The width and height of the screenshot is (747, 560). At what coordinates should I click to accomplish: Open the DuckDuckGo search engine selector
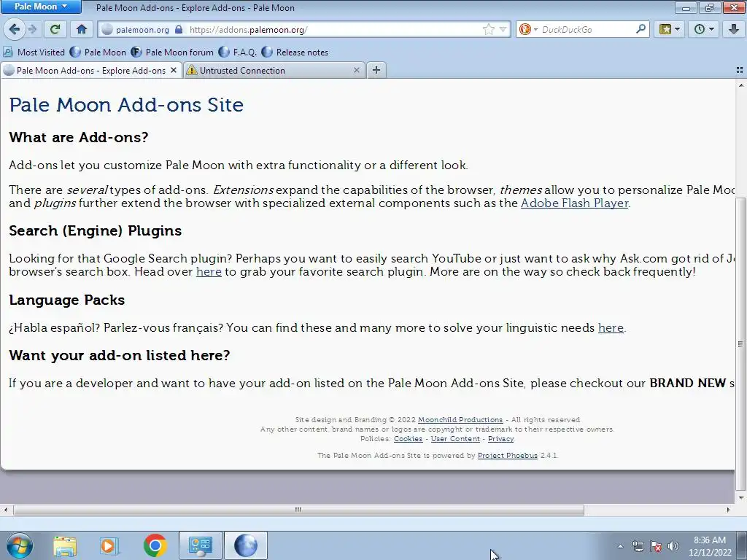(528, 29)
